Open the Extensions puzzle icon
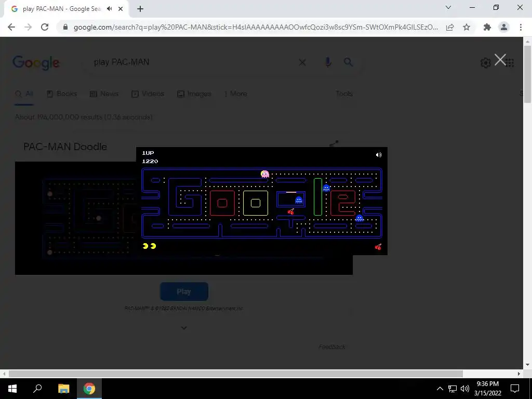 click(x=487, y=27)
